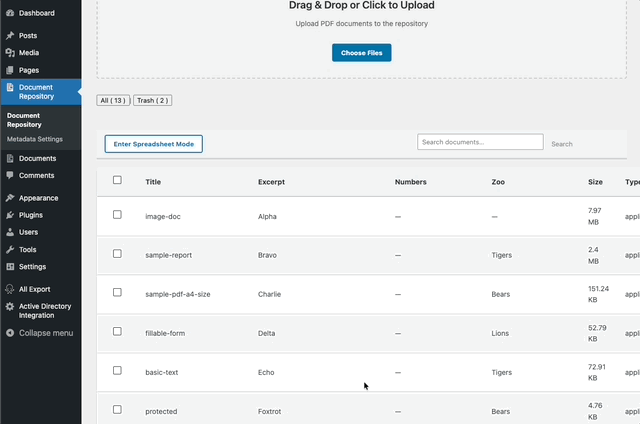Open Metadata Settings submenu item
This screenshot has width=640, height=424.
point(35,139)
